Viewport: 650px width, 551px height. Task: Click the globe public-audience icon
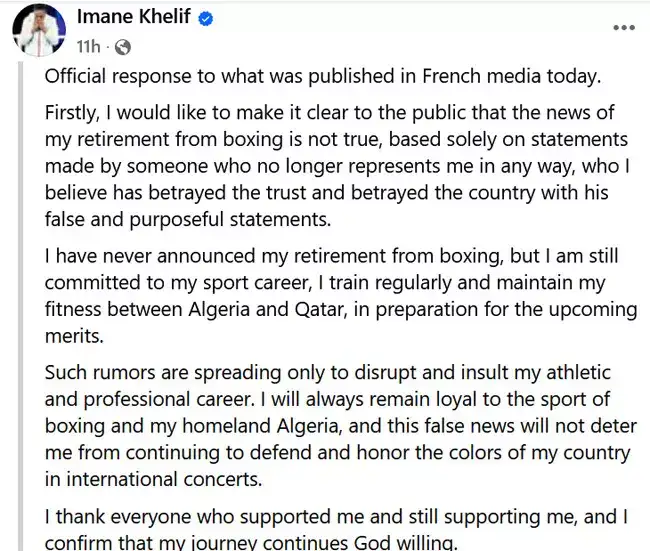pos(123,47)
